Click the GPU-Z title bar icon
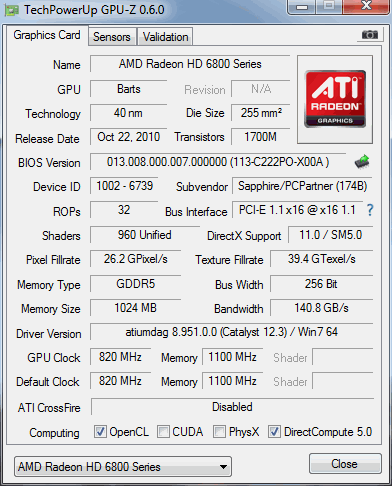This screenshot has height=486, width=392. (12, 10)
